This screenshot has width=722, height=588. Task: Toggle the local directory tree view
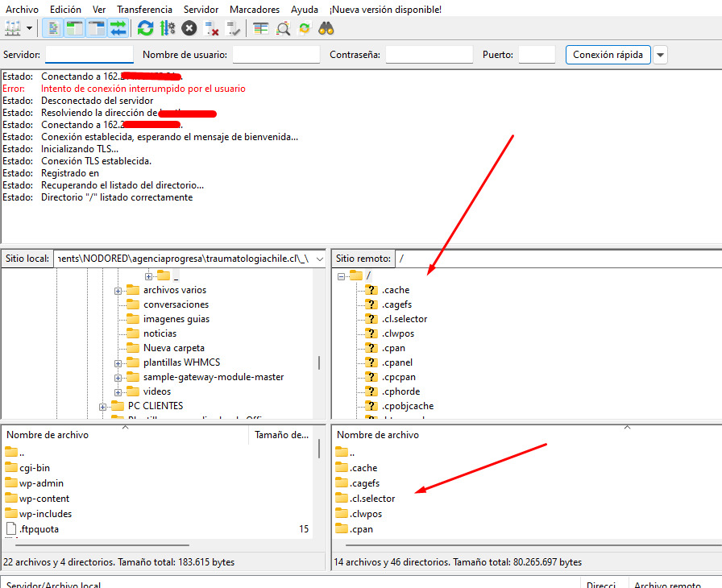click(75, 28)
